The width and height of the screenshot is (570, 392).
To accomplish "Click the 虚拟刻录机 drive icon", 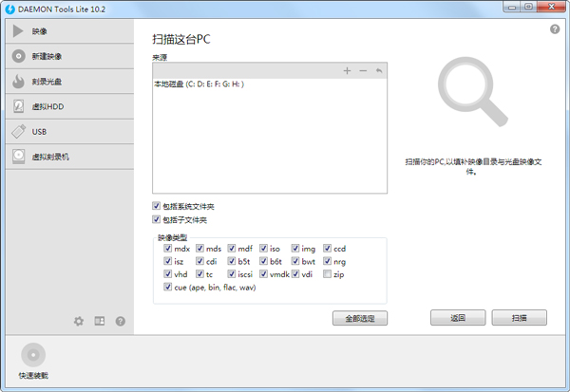I will (x=19, y=157).
